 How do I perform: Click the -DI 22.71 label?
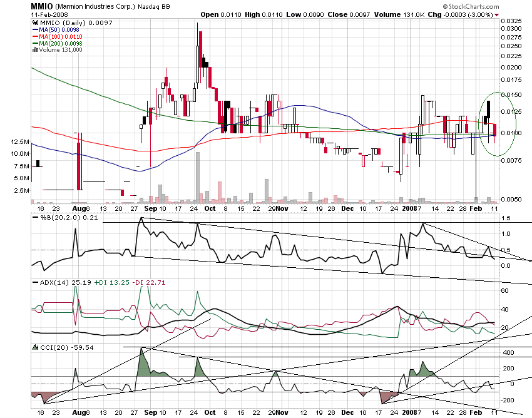click(148, 282)
